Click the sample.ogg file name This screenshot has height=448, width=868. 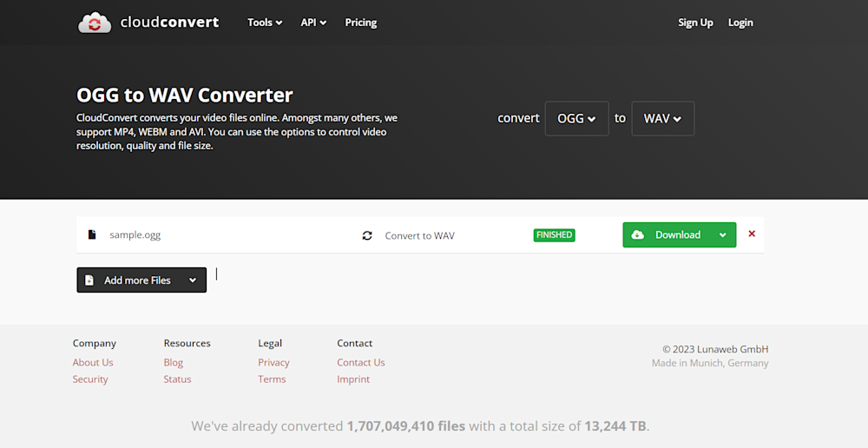coord(135,234)
